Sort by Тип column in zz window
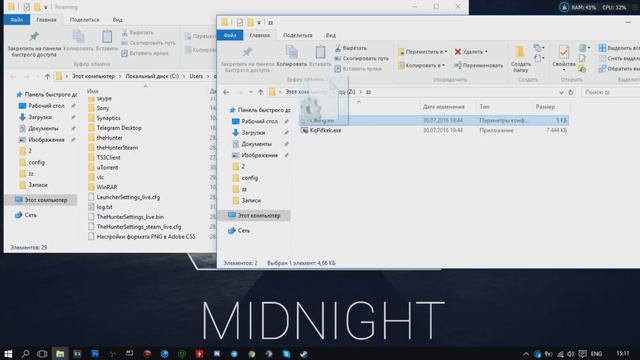Viewport: 640px width, 360px height. pyautogui.click(x=484, y=107)
